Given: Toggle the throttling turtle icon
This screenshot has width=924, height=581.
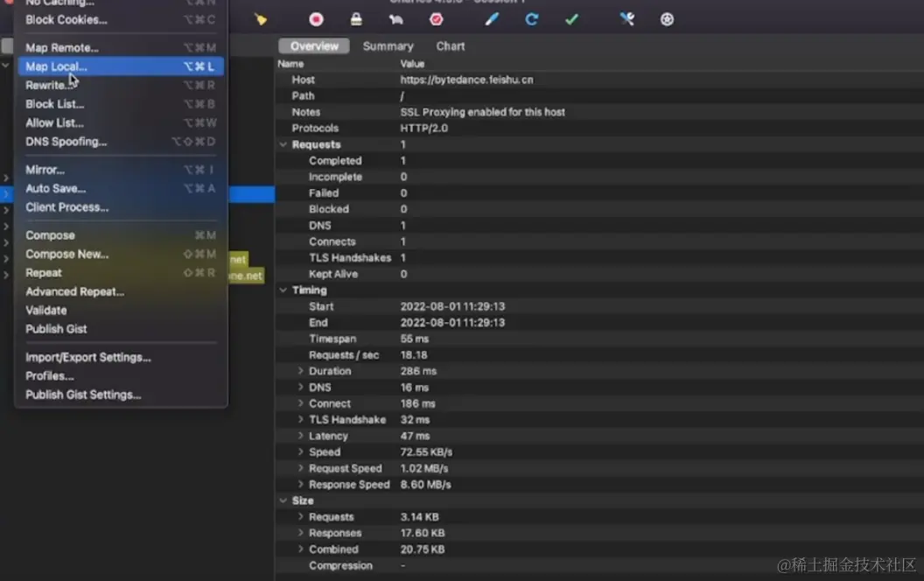Looking at the screenshot, I should [x=396, y=19].
